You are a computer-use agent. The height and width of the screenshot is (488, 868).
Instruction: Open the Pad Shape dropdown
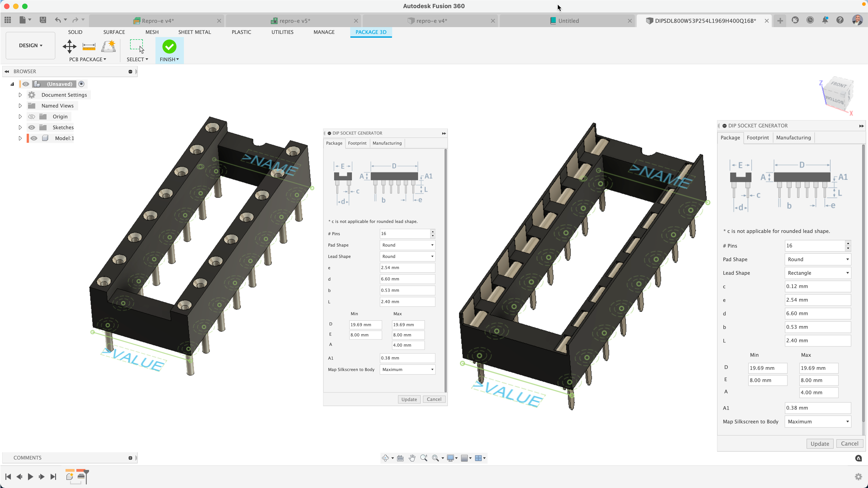pos(407,245)
